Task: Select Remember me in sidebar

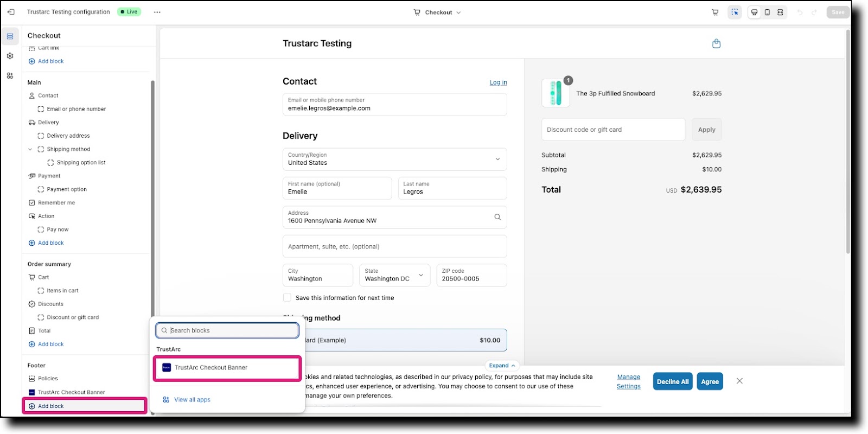Action: pyautogui.click(x=56, y=203)
